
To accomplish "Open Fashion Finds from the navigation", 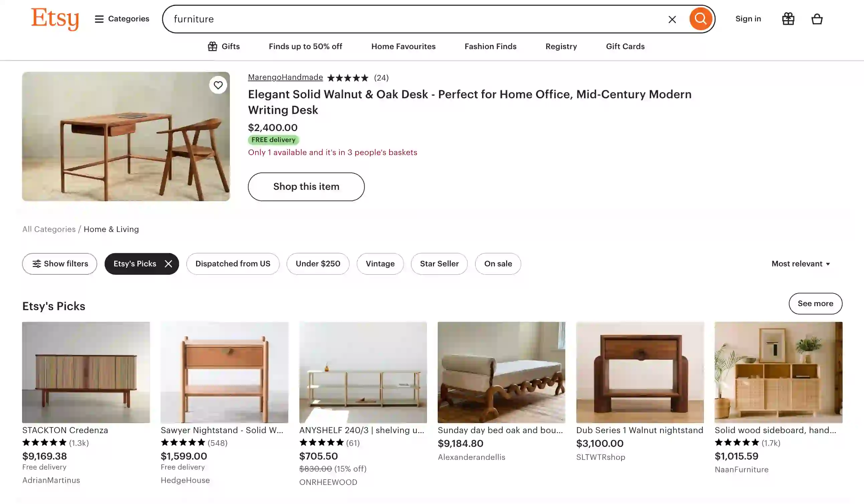I will (490, 46).
